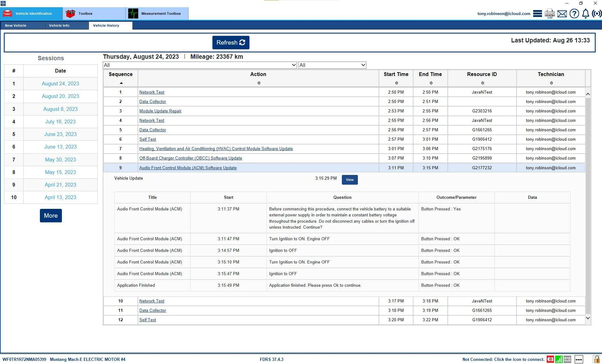The width and height of the screenshot is (602, 364).
Task: Click the Refresh button
Action: [231, 42]
